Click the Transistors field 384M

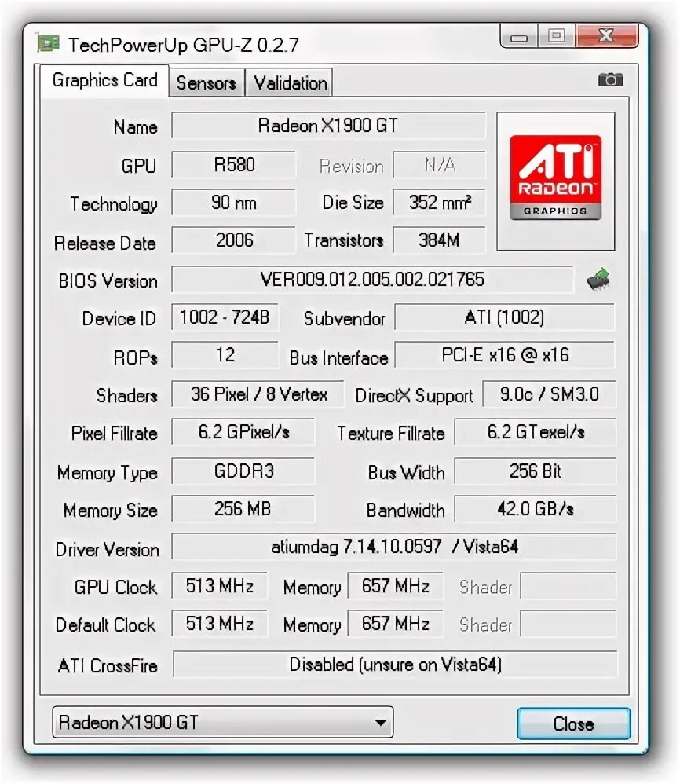click(x=439, y=240)
